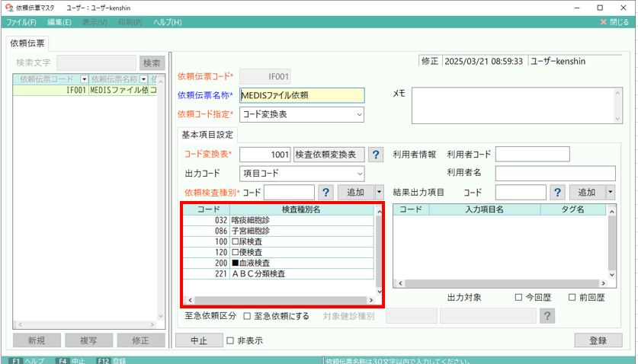Open arrow beside 追加 for 依頼検査種別
638x364 pixels.
(379, 193)
